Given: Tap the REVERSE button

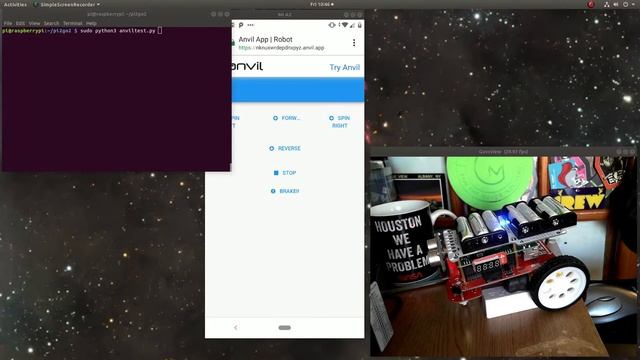Looking at the screenshot, I should [x=285, y=148].
